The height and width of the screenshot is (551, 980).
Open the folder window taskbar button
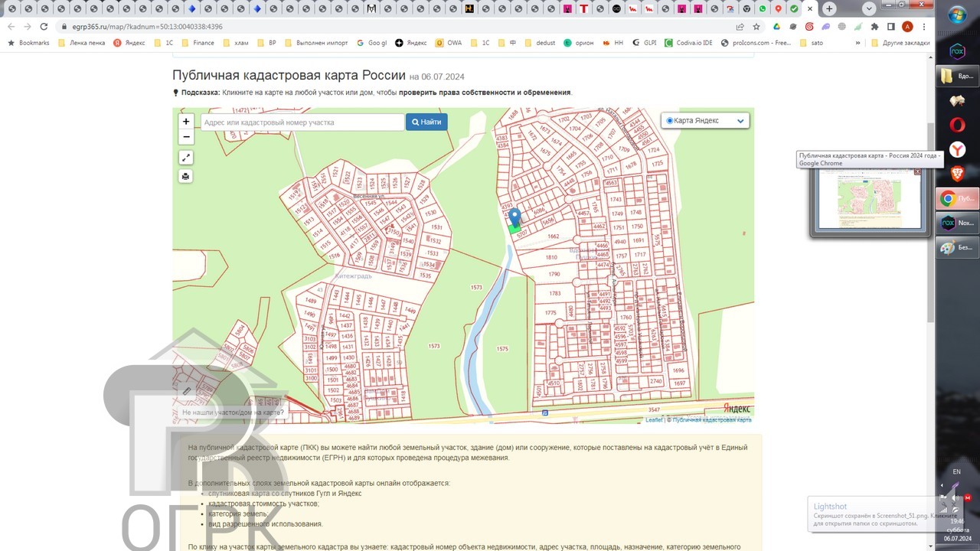point(957,76)
